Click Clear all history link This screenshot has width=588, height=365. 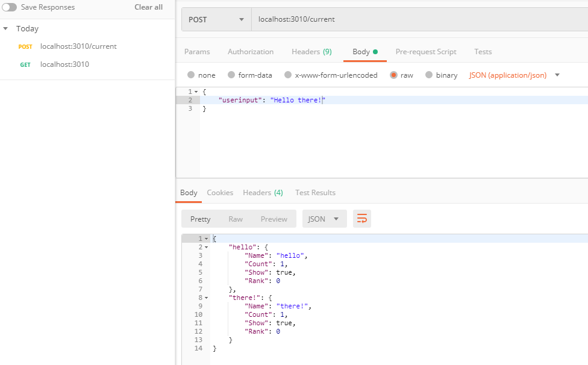148,7
